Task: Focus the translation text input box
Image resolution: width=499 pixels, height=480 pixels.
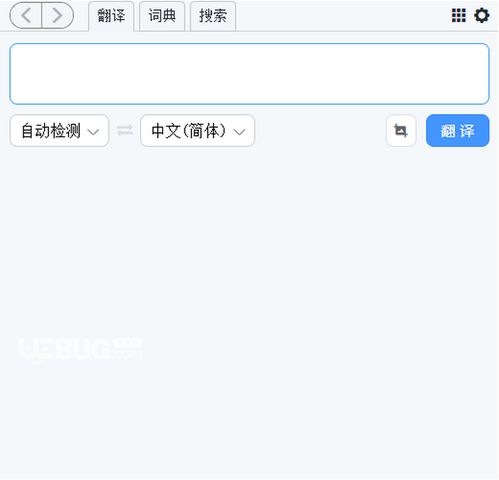Action: (249, 74)
